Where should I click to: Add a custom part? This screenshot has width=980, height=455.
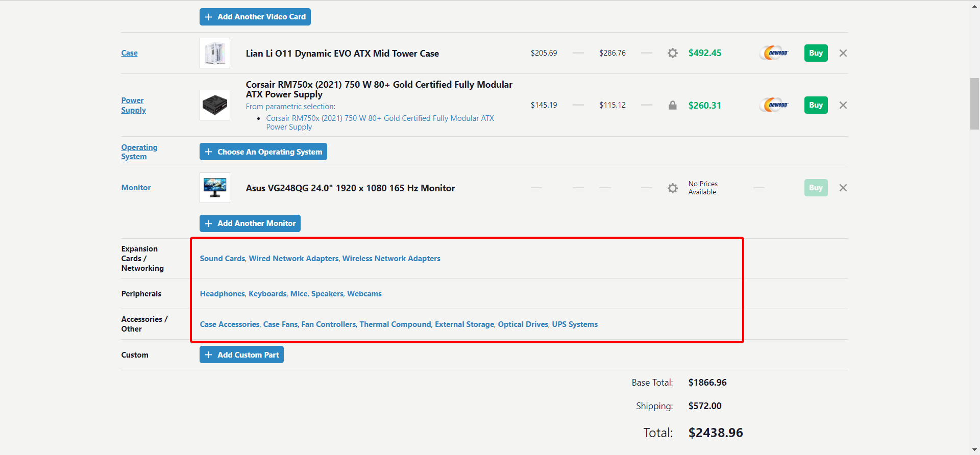(241, 355)
